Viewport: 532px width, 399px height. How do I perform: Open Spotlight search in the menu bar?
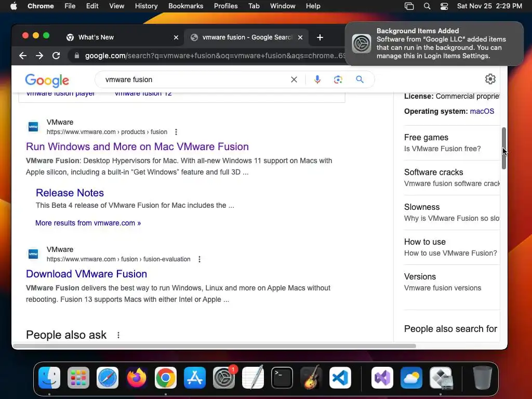point(427,6)
